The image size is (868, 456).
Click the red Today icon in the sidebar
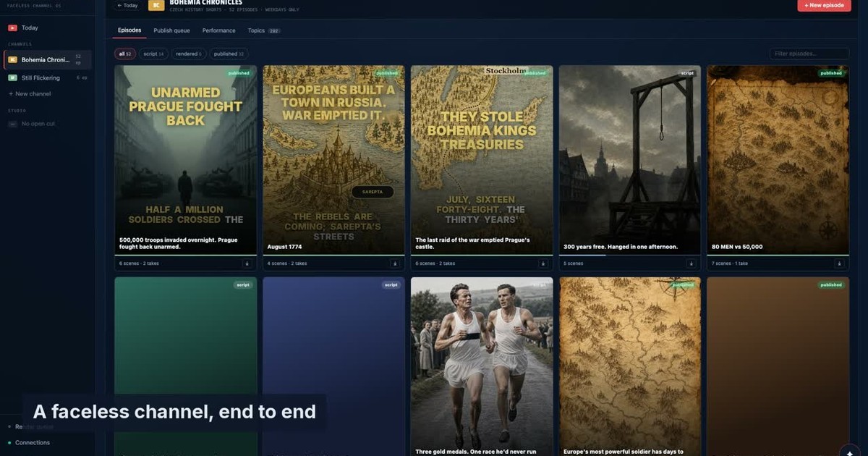coord(12,28)
